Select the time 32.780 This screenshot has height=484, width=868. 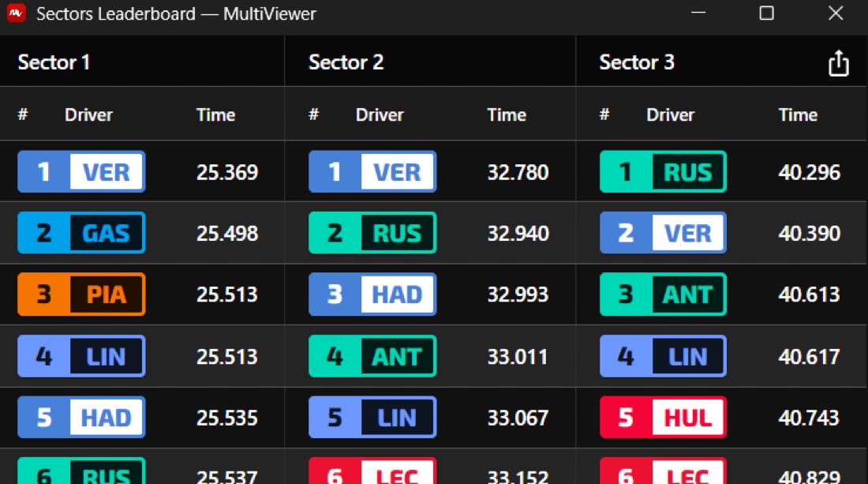pyautogui.click(x=518, y=172)
